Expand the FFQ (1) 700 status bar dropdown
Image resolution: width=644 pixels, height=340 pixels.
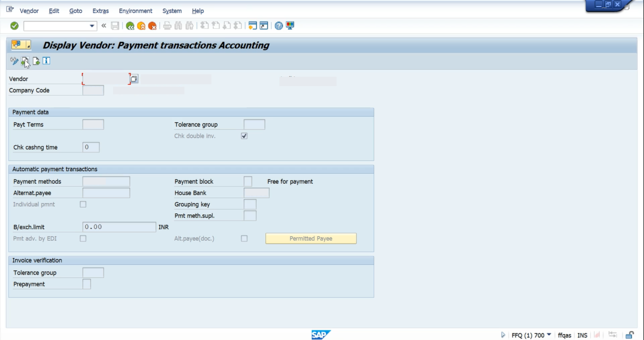tap(549, 335)
